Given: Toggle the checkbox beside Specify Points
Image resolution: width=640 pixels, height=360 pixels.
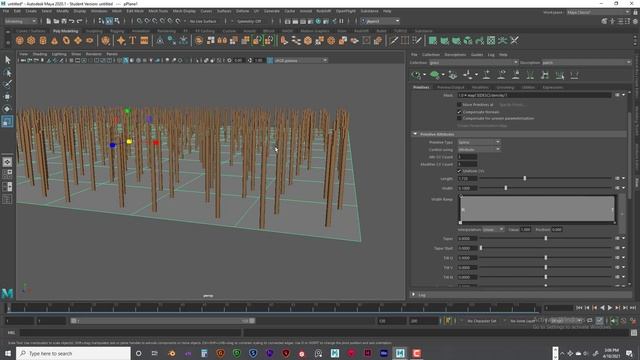Looking at the screenshot, I should point(459,105).
